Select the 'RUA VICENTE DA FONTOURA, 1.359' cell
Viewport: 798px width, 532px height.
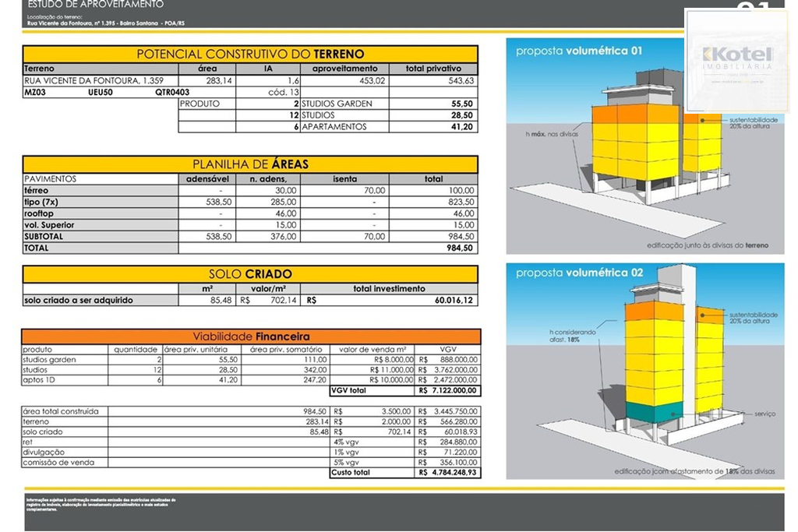101,80
